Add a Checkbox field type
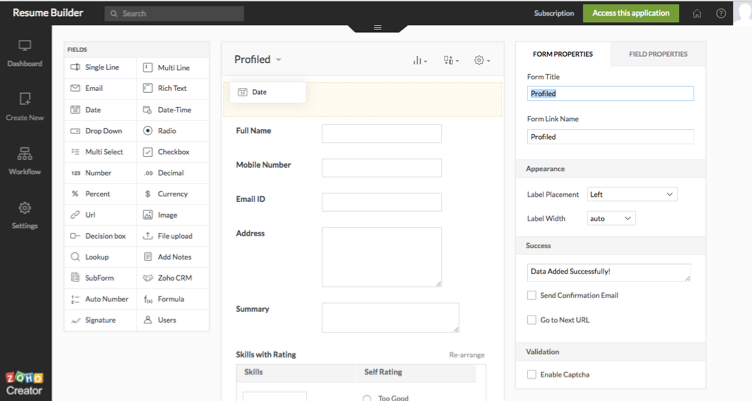The width and height of the screenshot is (753, 402). pyautogui.click(x=173, y=152)
